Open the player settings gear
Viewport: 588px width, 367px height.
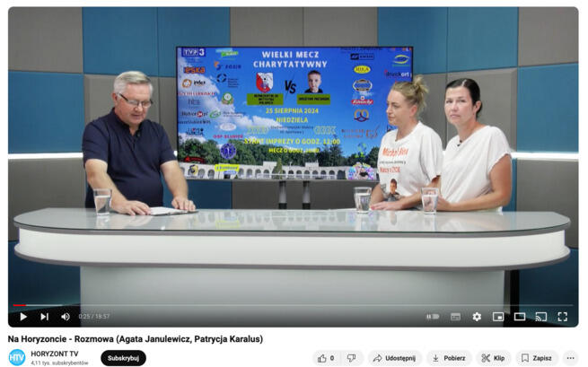[x=477, y=317]
